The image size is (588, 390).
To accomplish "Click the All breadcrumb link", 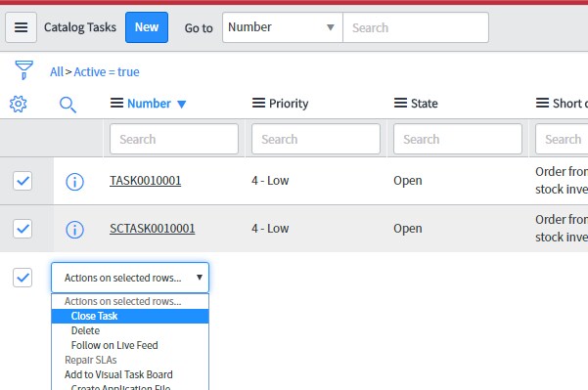I will click(57, 72).
